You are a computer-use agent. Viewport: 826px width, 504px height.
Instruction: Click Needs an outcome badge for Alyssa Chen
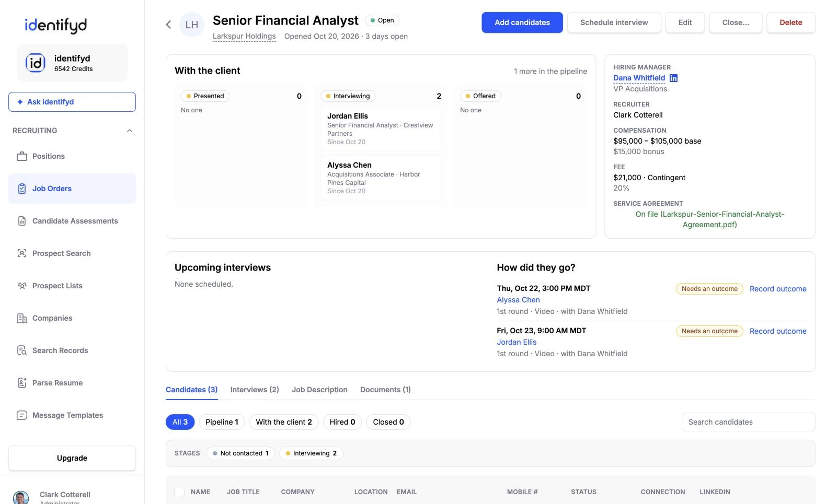click(709, 289)
